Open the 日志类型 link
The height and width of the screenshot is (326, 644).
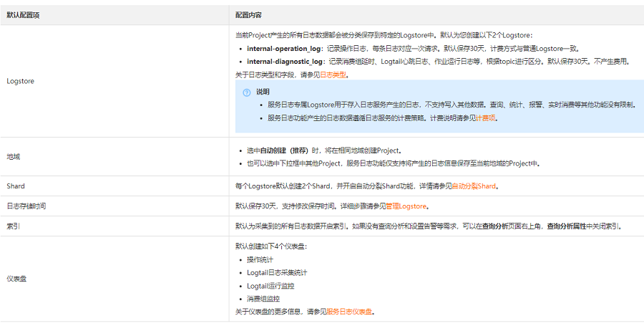(x=333, y=75)
